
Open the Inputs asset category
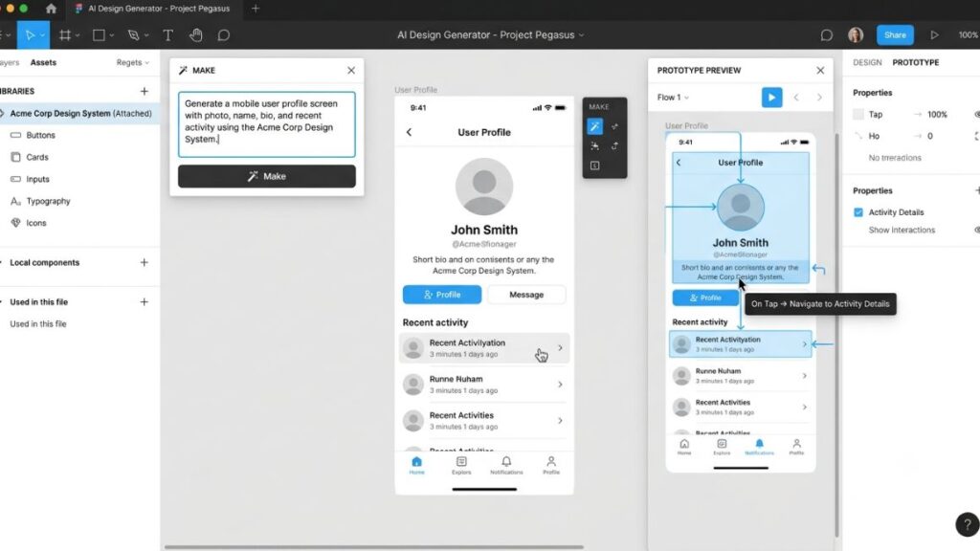point(37,179)
